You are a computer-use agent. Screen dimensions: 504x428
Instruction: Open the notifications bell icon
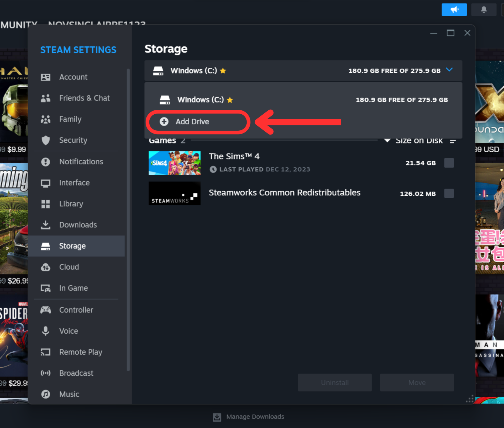pyautogui.click(x=483, y=10)
